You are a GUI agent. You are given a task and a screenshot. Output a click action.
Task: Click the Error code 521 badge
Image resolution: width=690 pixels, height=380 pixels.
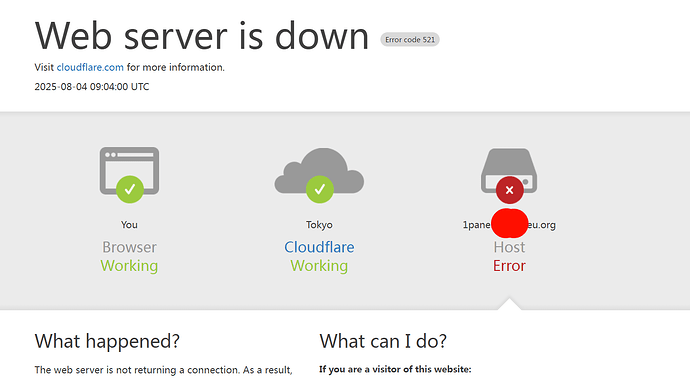tap(410, 40)
